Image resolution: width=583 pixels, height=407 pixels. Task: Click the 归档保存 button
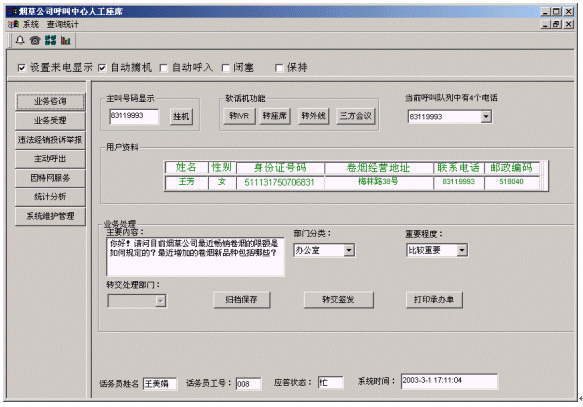242,300
